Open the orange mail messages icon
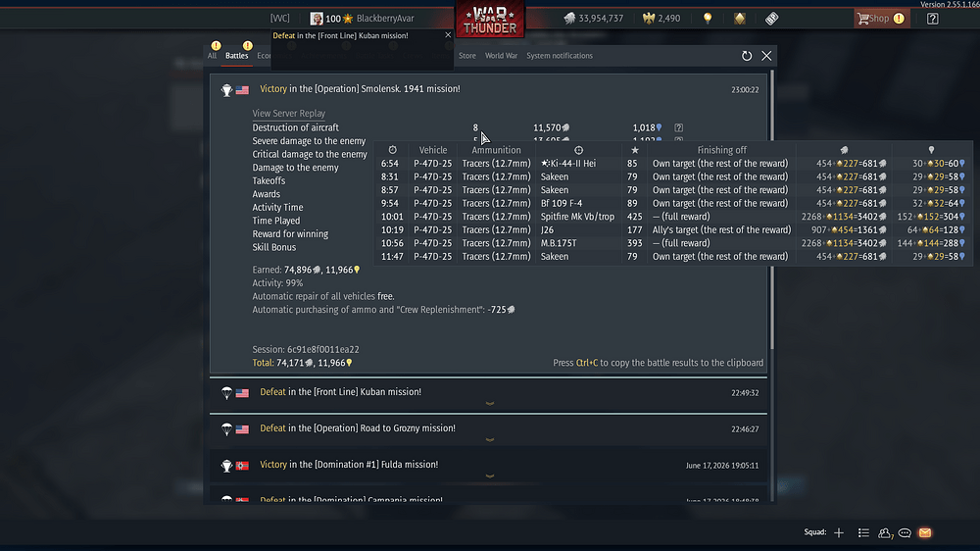 click(925, 533)
